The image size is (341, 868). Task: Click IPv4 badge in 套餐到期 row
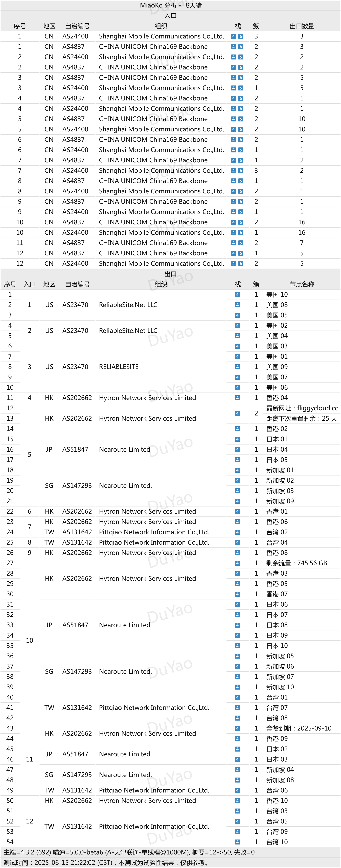238,728
